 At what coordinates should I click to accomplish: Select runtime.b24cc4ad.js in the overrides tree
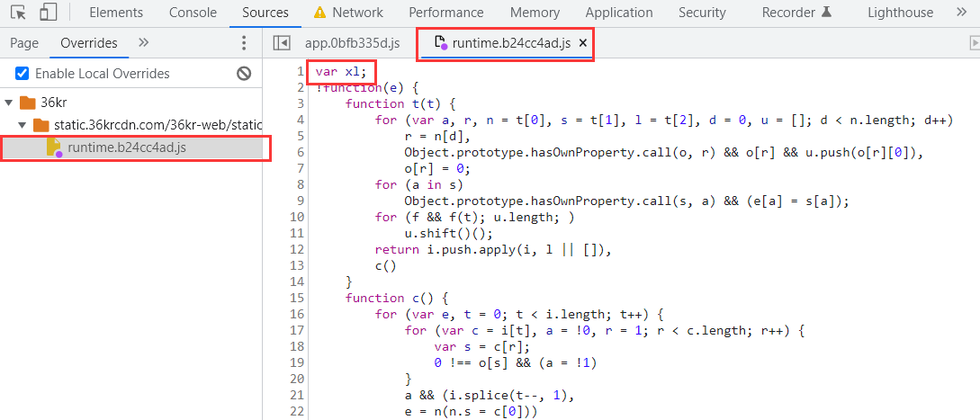tap(126, 147)
